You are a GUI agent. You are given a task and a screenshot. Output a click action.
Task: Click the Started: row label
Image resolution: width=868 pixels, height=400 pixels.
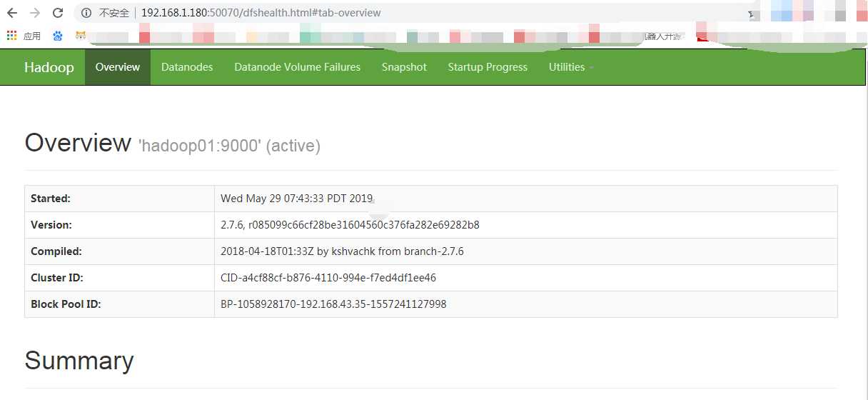pyautogui.click(x=51, y=199)
